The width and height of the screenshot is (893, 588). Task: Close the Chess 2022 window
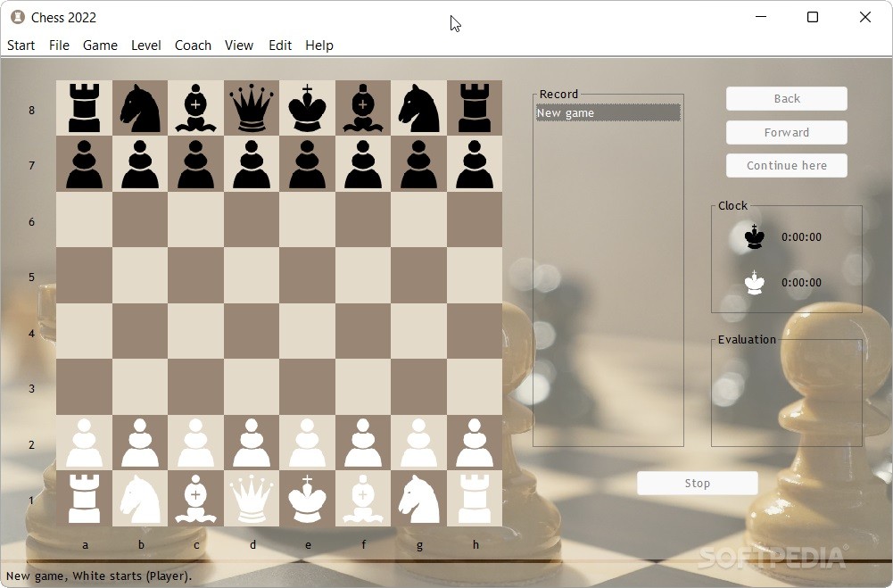865,17
